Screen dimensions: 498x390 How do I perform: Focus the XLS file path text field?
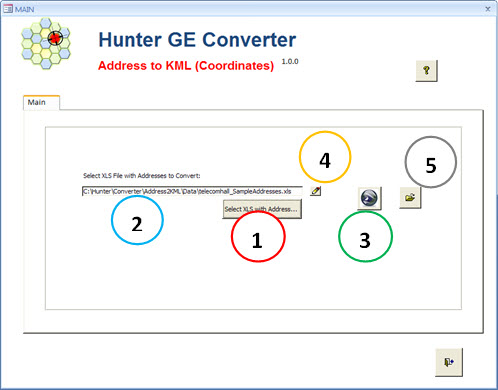192,191
